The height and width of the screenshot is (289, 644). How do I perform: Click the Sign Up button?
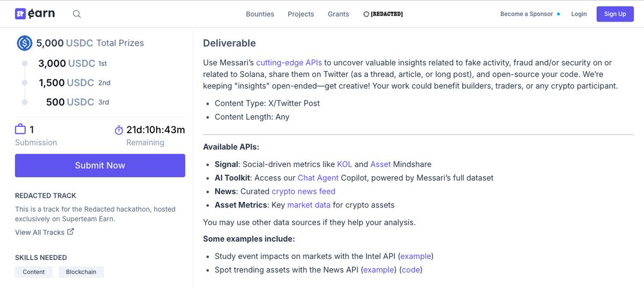pos(615,14)
